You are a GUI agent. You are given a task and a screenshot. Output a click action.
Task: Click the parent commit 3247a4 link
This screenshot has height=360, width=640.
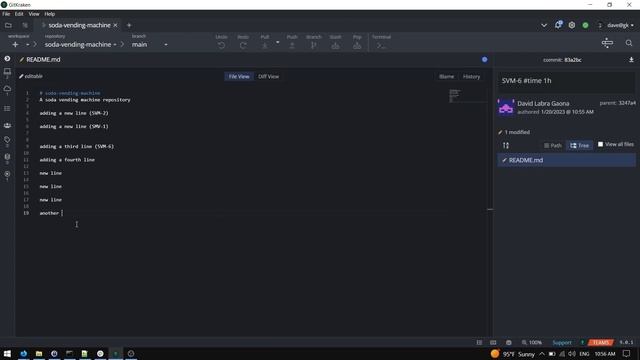pos(627,103)
